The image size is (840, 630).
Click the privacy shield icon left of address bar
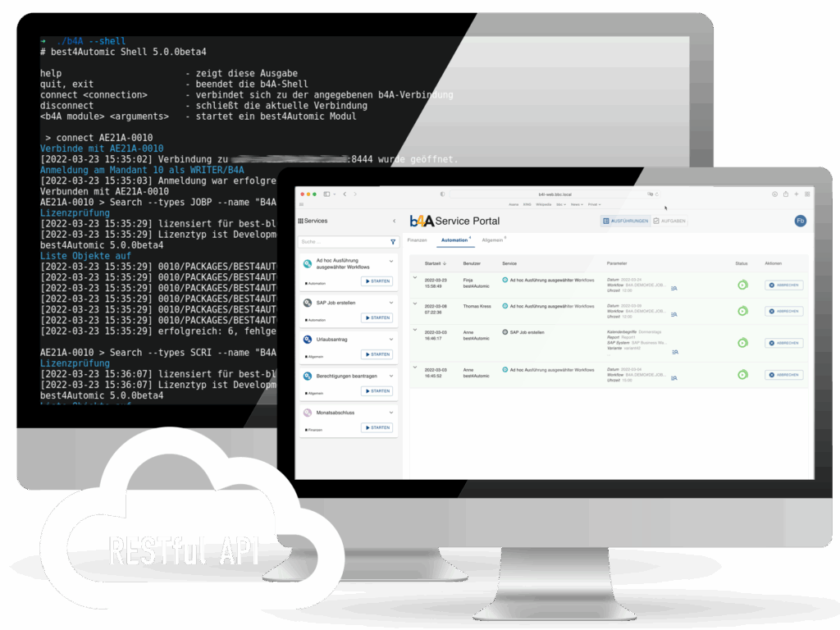[442, 194]
